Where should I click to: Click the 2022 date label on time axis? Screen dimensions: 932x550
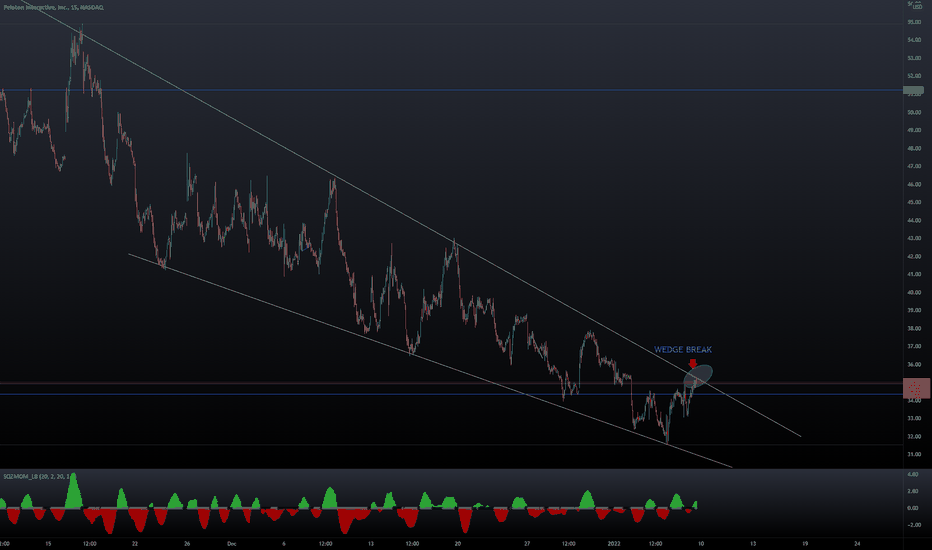[x=614, y=543]
